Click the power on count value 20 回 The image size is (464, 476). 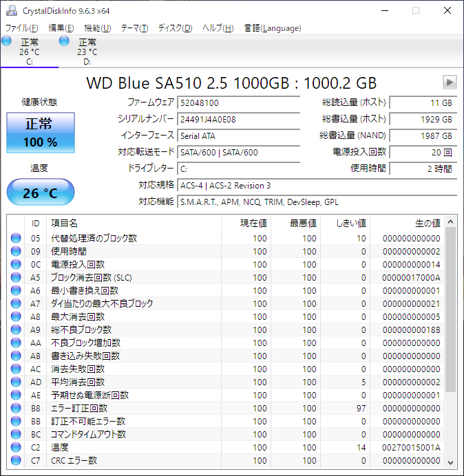click(x=423, y=152)
